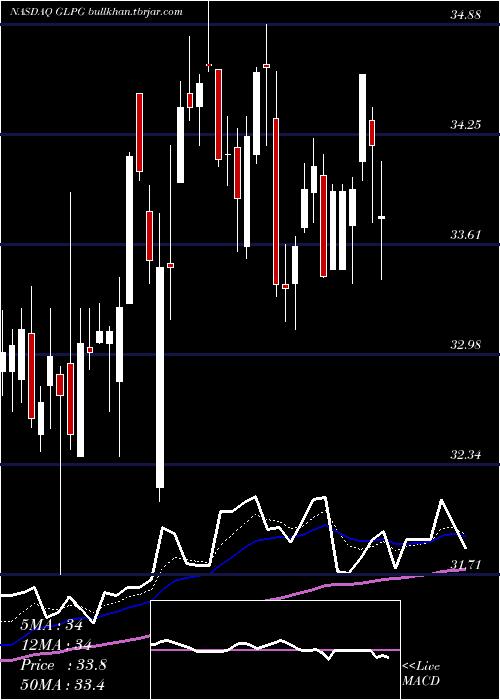This screenshot has height=700, width=500.
Task: Select the 32.98 price level label
Action: click(465, 345)
